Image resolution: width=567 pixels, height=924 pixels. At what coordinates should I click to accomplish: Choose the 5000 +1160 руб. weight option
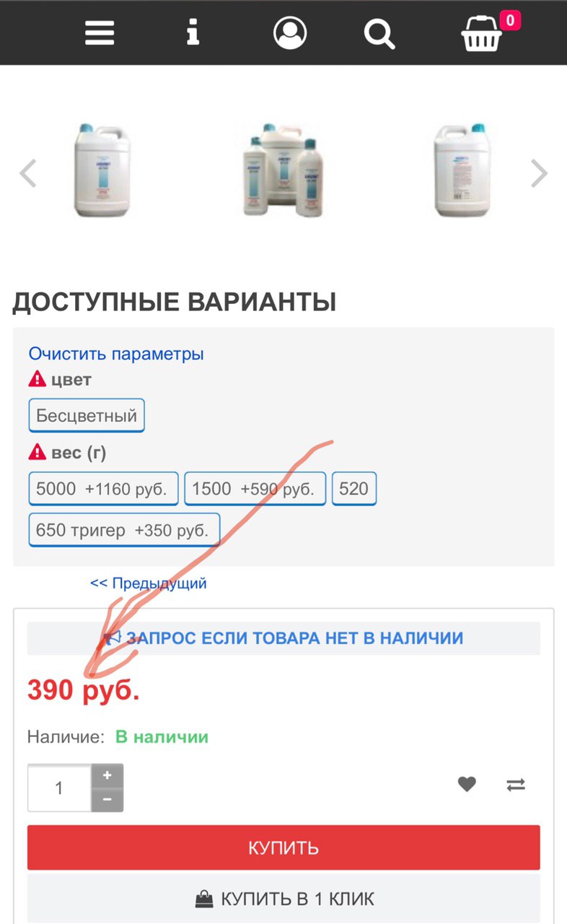[x=104, y=489]
